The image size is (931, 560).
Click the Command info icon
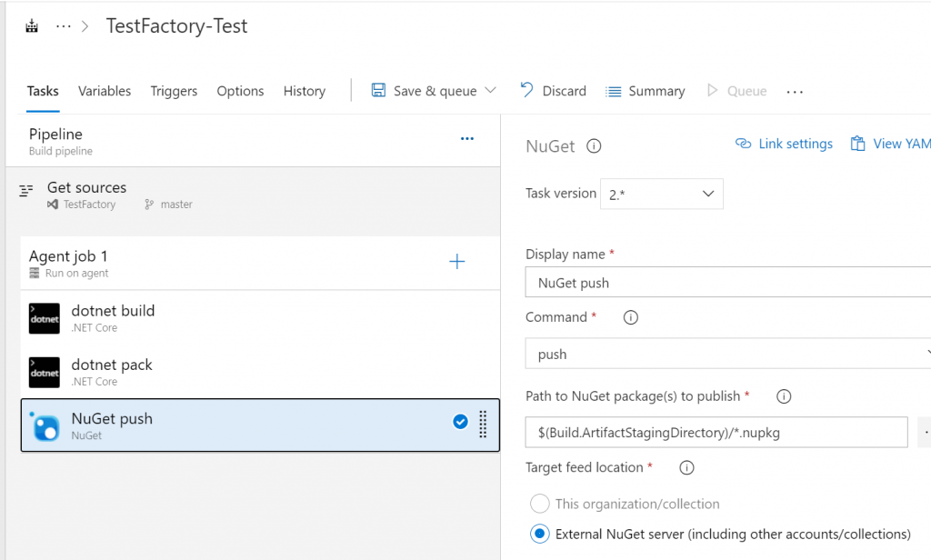pos(631,317)
